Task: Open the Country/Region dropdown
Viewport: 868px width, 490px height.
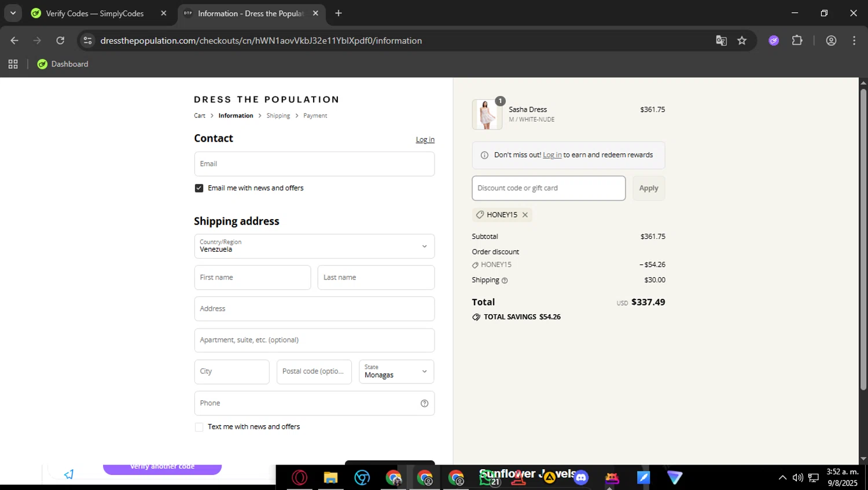Action: pos(314,246)
